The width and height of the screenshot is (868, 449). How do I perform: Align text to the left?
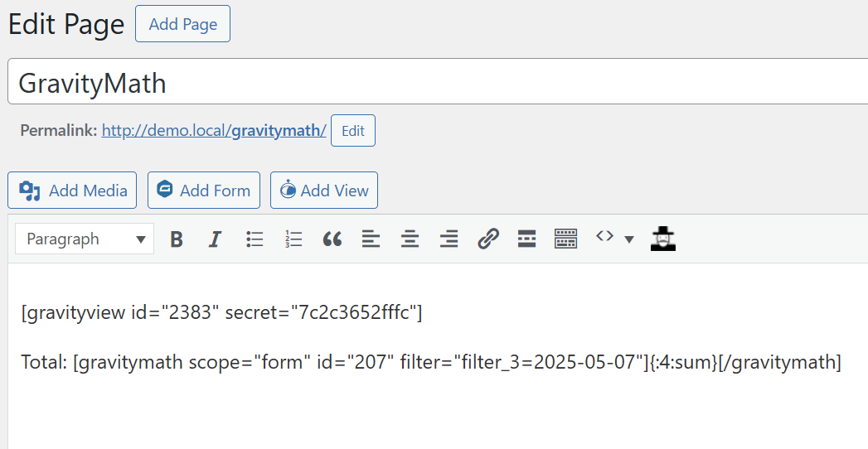coord(371,239)
